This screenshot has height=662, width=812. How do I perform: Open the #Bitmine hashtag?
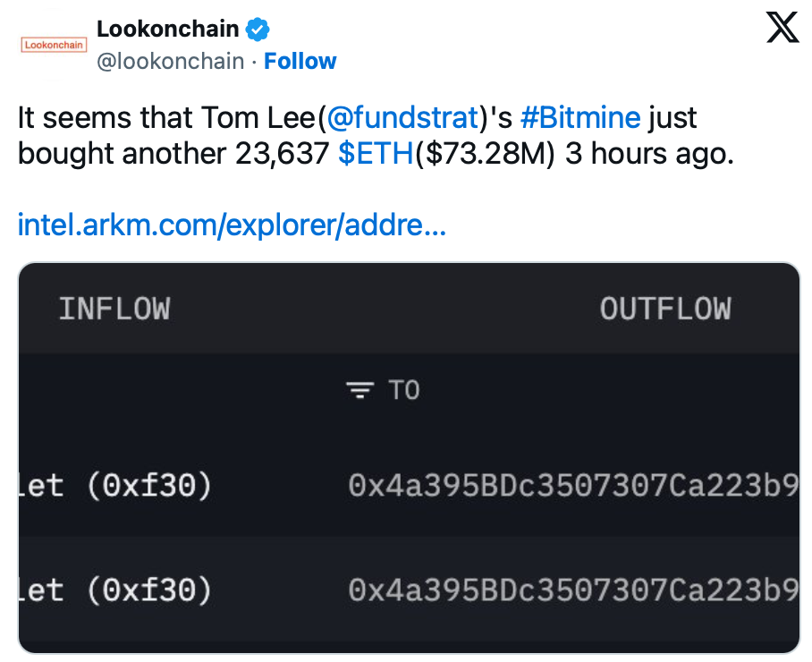pyautogui.click(x=581, y=117)
